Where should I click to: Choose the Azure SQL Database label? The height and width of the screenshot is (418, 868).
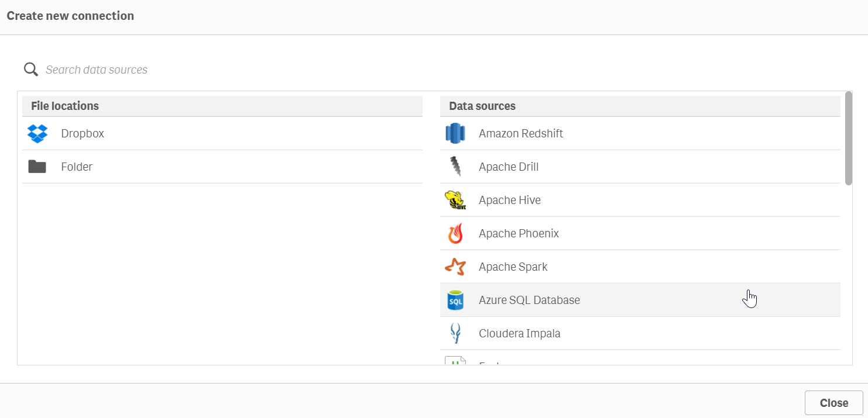[x=529, y=300]
